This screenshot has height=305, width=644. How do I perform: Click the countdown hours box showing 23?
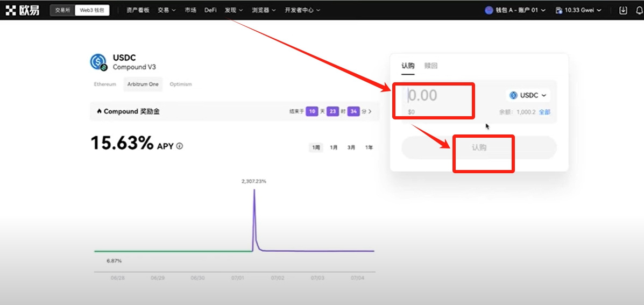[332, 111]
